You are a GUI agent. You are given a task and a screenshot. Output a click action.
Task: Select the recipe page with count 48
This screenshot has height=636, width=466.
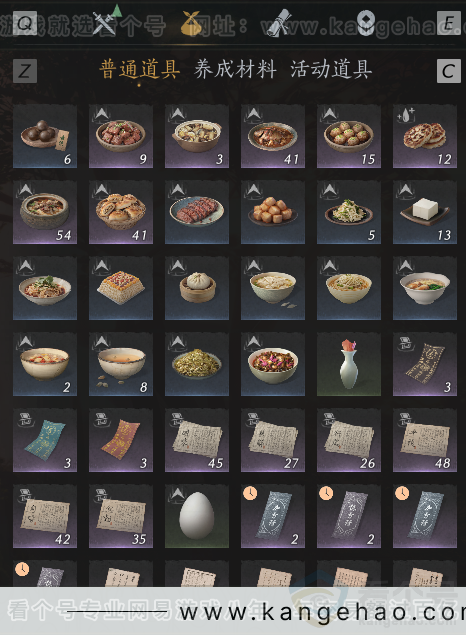(425, 440)
